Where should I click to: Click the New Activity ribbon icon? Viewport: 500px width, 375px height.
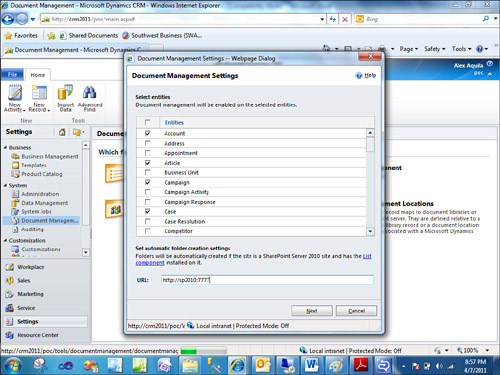click(15, 93)
